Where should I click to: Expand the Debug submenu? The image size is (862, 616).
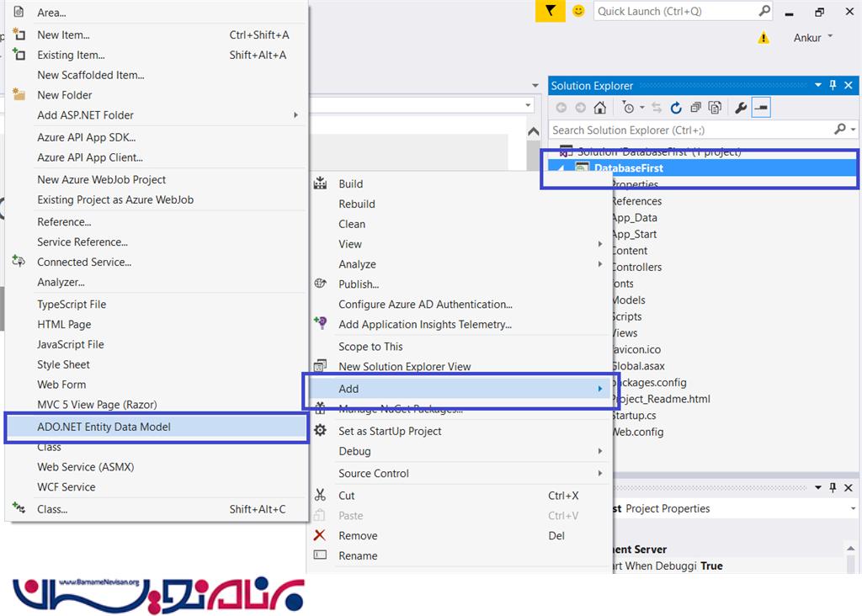pyautogui.click(x=459, y=451)
